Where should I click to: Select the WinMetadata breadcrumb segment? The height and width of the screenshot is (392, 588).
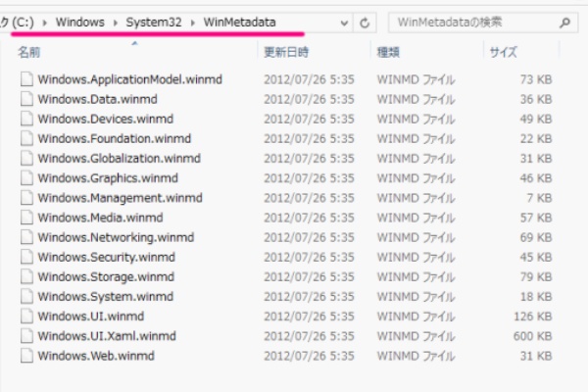[240, 23]
